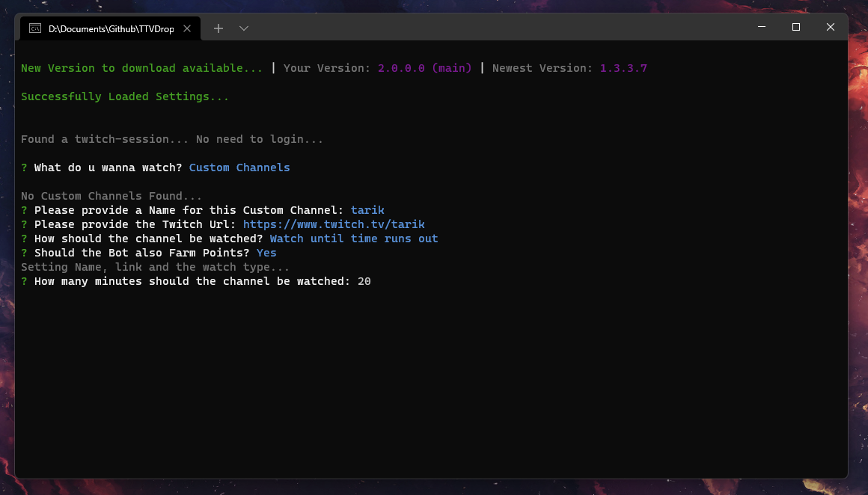This screenshot has width=868, height=495.
Task: Click 'Found a twitch-session...' line
Action: [x=171, y=139]
